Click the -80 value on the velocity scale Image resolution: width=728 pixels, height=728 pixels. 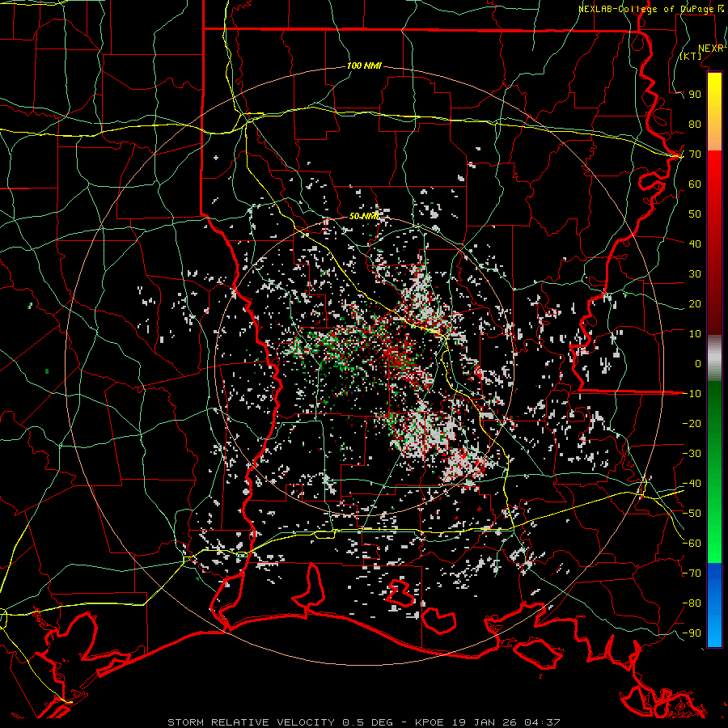(x=692, y=603)
